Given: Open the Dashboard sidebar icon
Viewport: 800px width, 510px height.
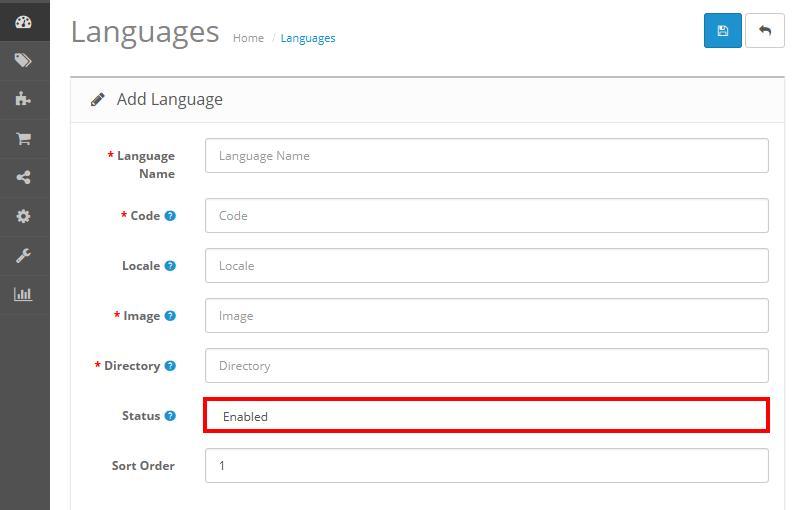Looking at the screenshot, I should 23,21.
